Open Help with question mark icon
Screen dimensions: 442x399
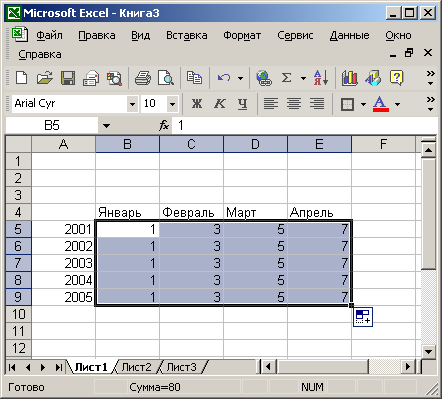point(396,78)
